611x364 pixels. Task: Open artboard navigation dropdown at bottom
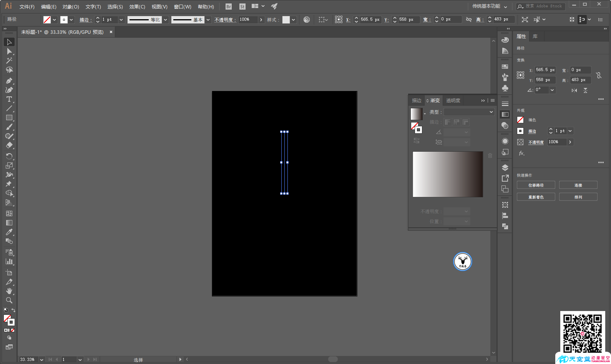point(80,359)
